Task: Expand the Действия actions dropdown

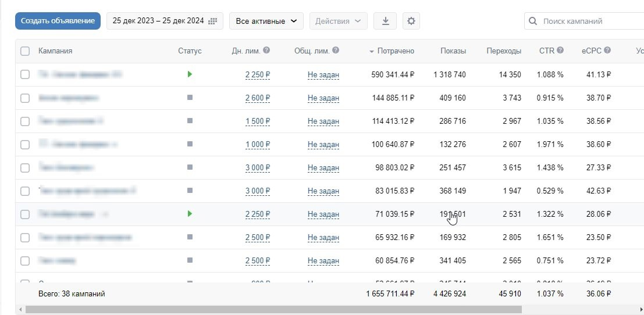Action: point(339,21)
